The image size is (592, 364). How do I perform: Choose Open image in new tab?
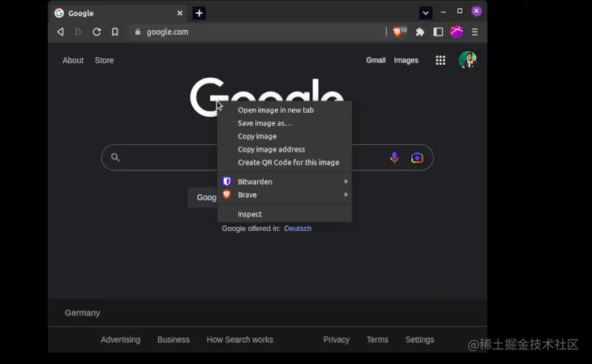pos(285,110)
